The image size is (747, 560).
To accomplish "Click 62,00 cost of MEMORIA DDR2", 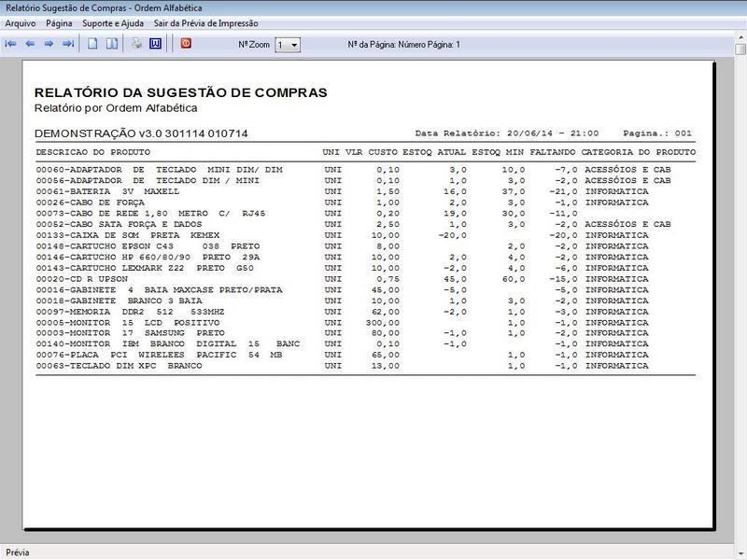I will pos(386,312).
